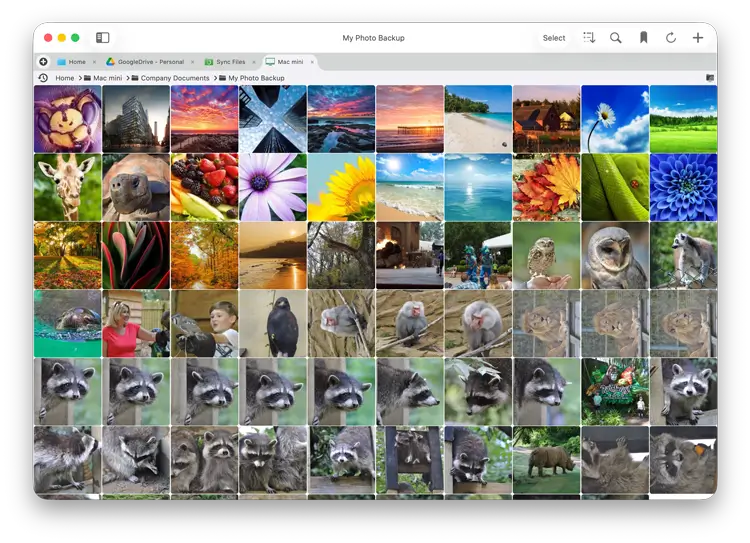Open the history clock icon
750x543 pixels.
[43, 78]
